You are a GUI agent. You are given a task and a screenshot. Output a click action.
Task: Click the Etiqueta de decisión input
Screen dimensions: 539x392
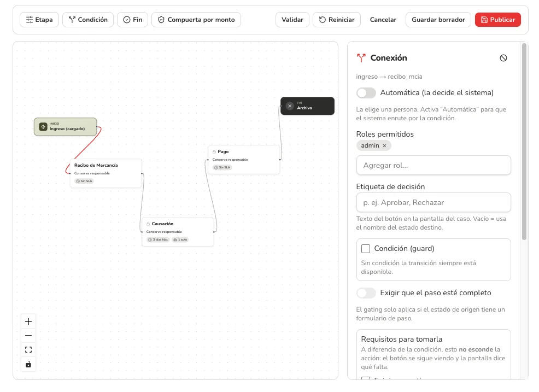tap(433, 202)
